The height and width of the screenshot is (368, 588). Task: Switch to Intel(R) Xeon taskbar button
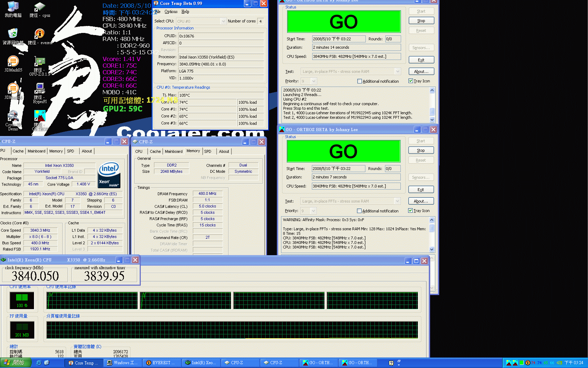pos(202,363)
